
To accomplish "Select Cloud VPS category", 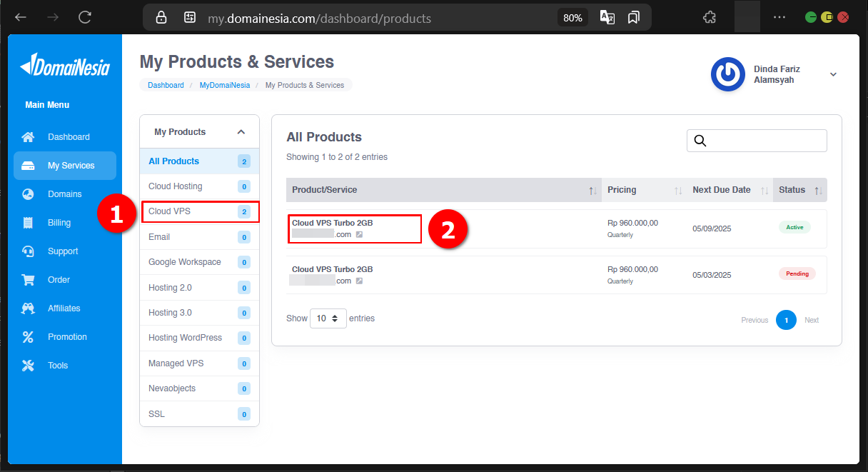I will point(200,211).
